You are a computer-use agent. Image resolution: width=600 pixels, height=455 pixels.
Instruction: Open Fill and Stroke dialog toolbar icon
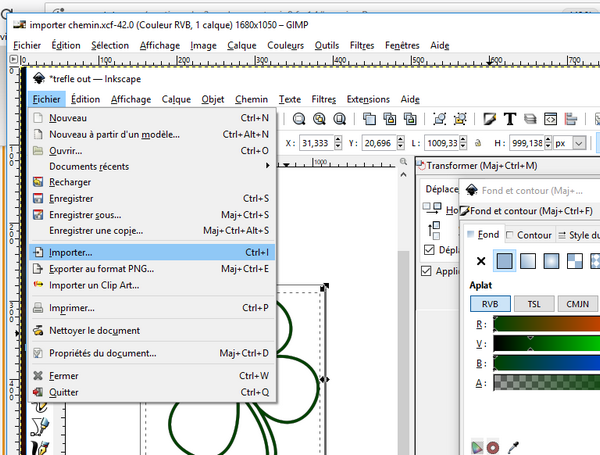[x=489, y=119]
